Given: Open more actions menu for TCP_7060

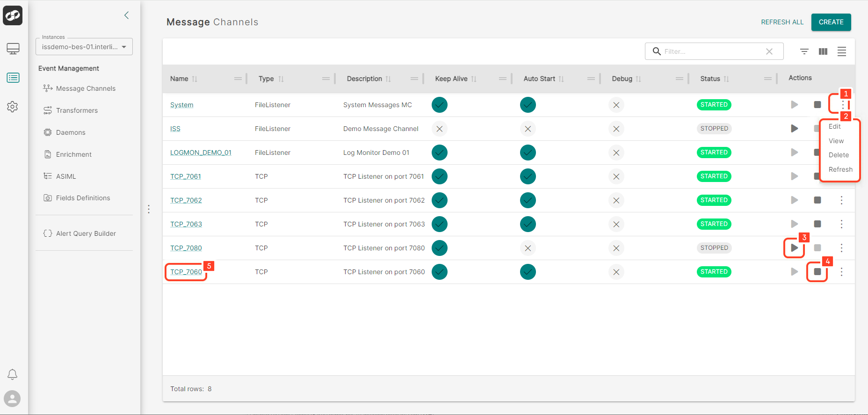Looking at the screenshot, I should (x=841, y=272).
